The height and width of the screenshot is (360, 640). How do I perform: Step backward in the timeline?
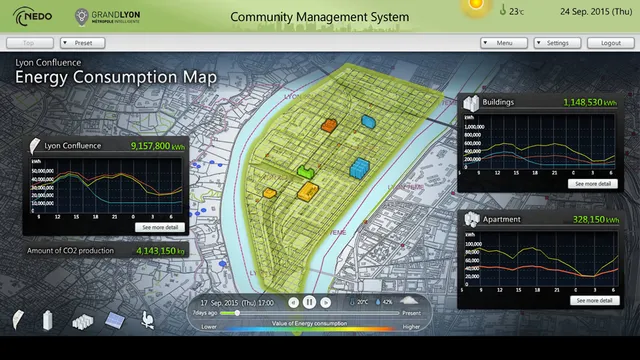point(293,303)
